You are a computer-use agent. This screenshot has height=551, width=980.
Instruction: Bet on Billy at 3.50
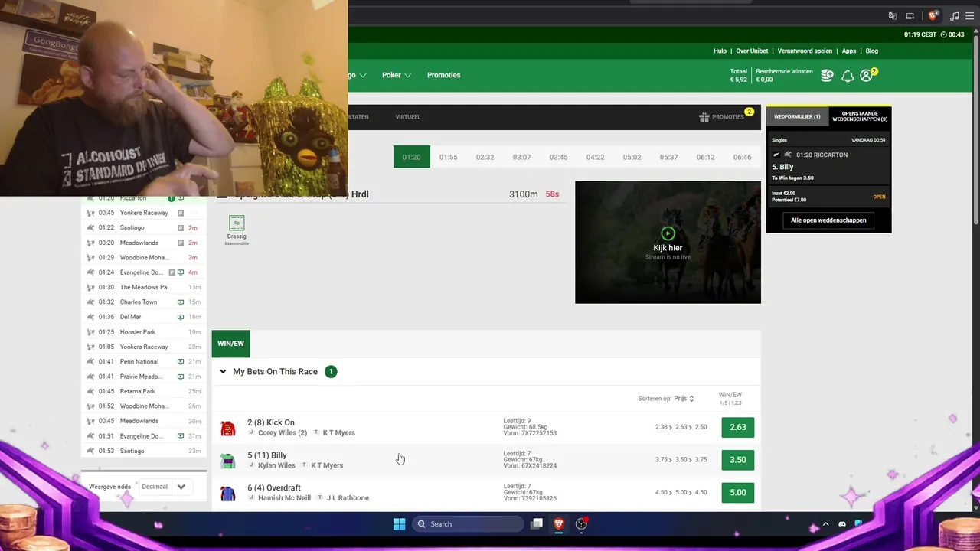(x=738, y=460)
